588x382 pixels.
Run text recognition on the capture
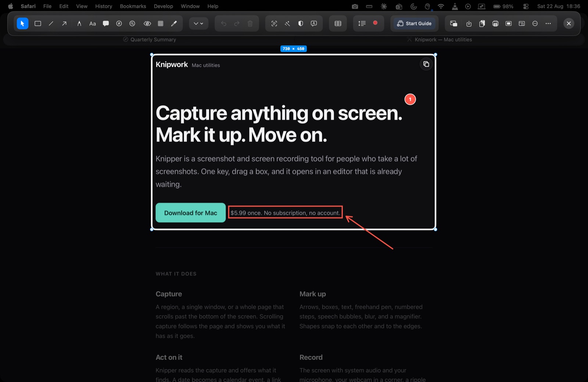[x=274, y=24]
